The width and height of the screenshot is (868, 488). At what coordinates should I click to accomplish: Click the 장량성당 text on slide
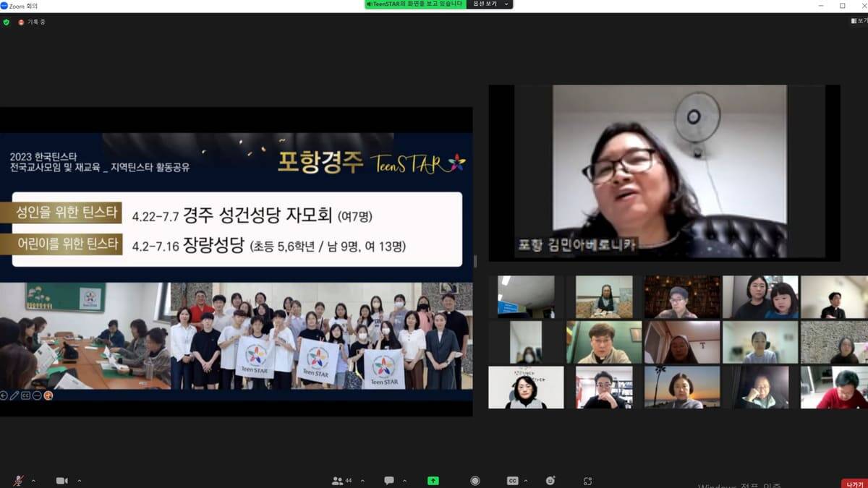click(214, 246)
